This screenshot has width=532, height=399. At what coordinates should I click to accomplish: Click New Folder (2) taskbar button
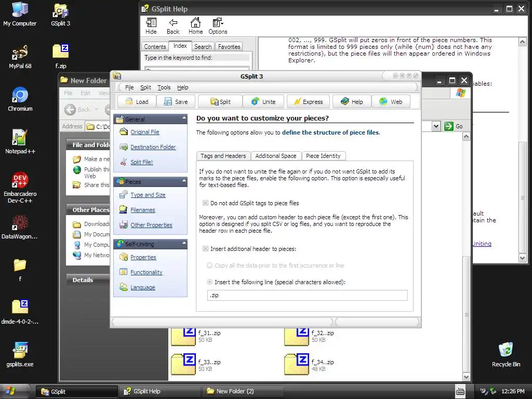(x=242, y=392)
